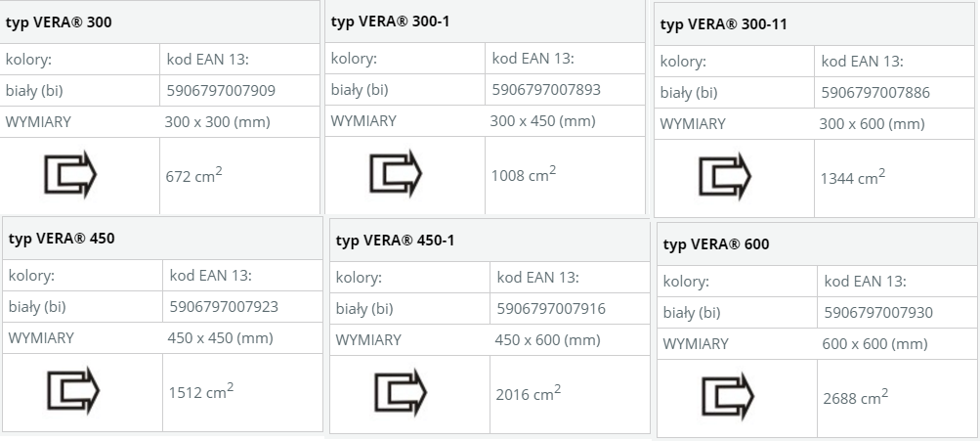Click EAN code 5906797007893
The height and width of the screenshot is (441, 980).
546,89
